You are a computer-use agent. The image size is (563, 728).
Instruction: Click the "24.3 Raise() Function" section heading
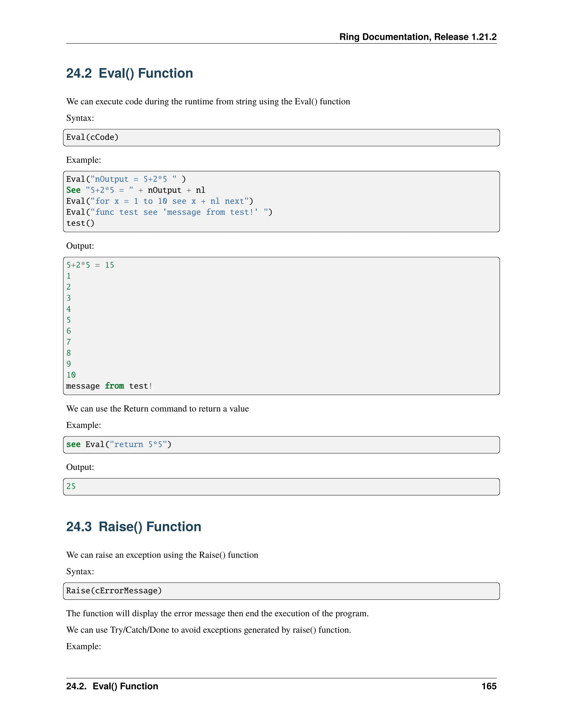tap(133, 527)
